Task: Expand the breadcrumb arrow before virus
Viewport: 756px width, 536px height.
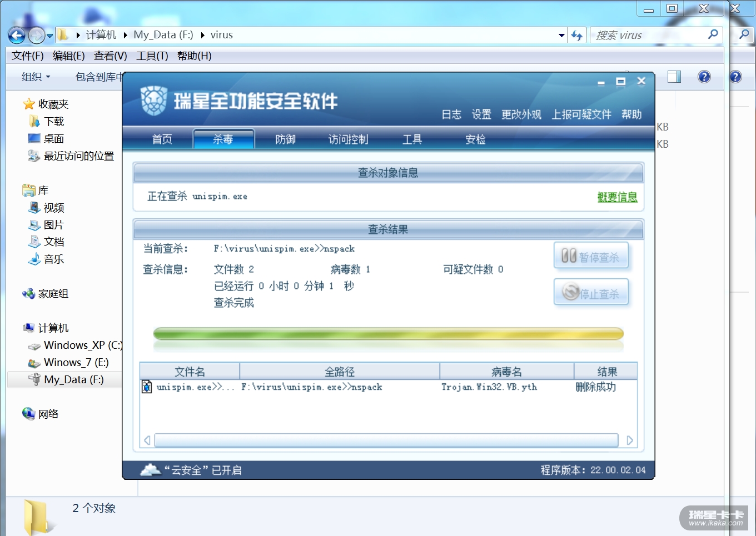Action: pyautogui.click(x=202, y=35)
